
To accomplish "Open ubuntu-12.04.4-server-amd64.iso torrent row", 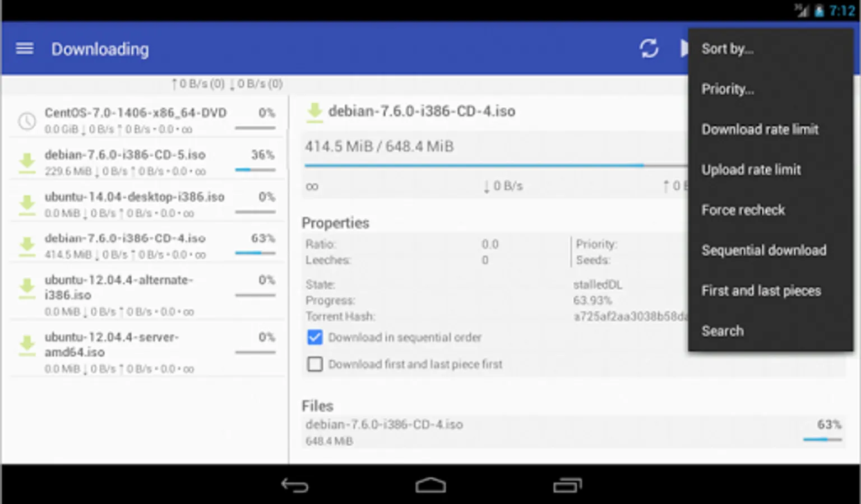I will [x=147, y=352].
